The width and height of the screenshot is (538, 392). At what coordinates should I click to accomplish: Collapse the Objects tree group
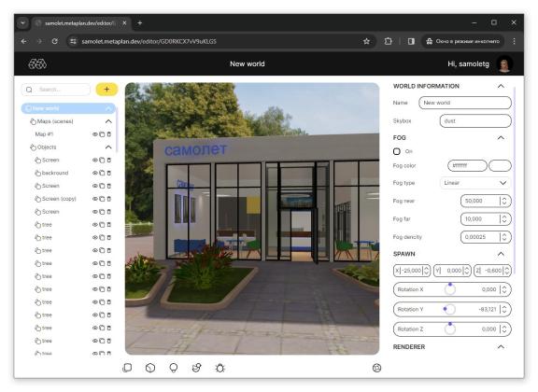108,147
